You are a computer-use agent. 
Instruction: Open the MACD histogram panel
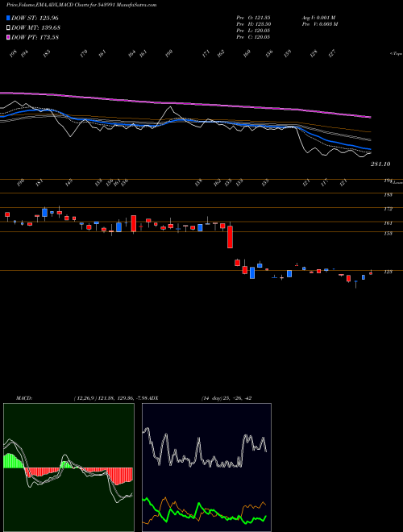(x=69, y=468)
